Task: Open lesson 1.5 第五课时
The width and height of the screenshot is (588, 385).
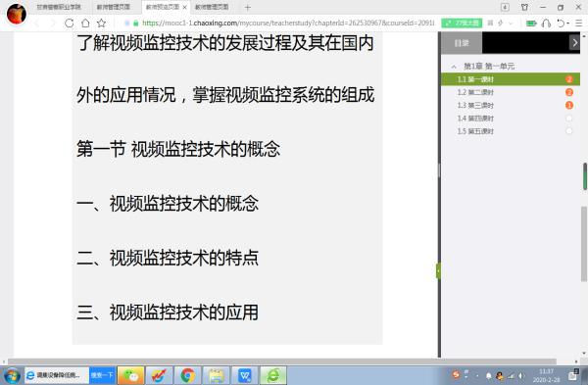Action: [475, 131]
